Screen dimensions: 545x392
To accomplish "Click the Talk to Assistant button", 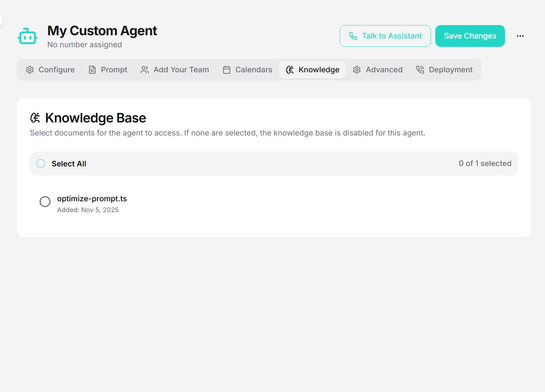I will (x=385, y=36).
